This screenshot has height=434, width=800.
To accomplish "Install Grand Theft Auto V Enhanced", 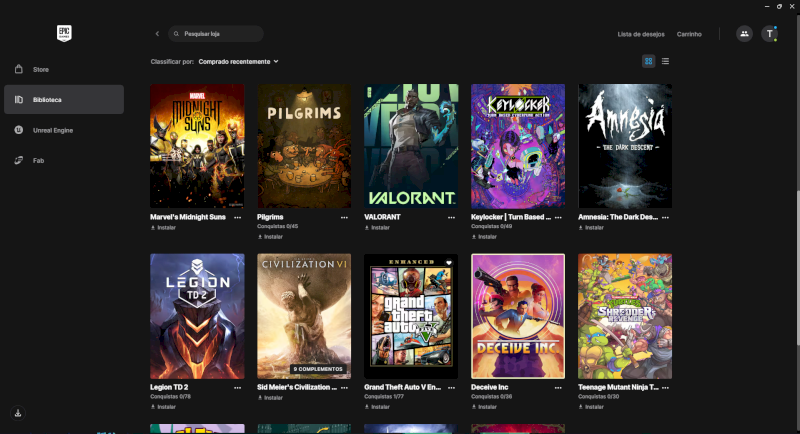I will point(377,407).
